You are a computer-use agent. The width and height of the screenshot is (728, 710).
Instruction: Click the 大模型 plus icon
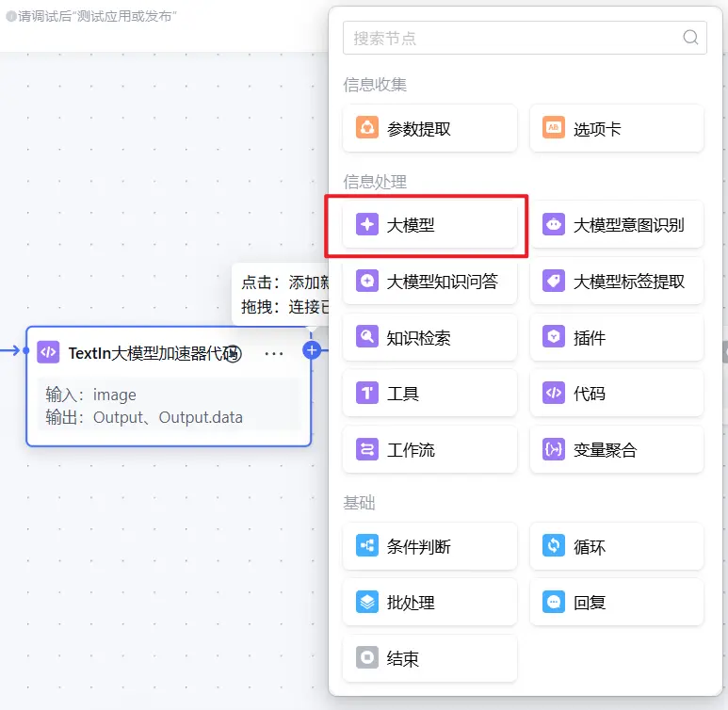click(366, 224)
